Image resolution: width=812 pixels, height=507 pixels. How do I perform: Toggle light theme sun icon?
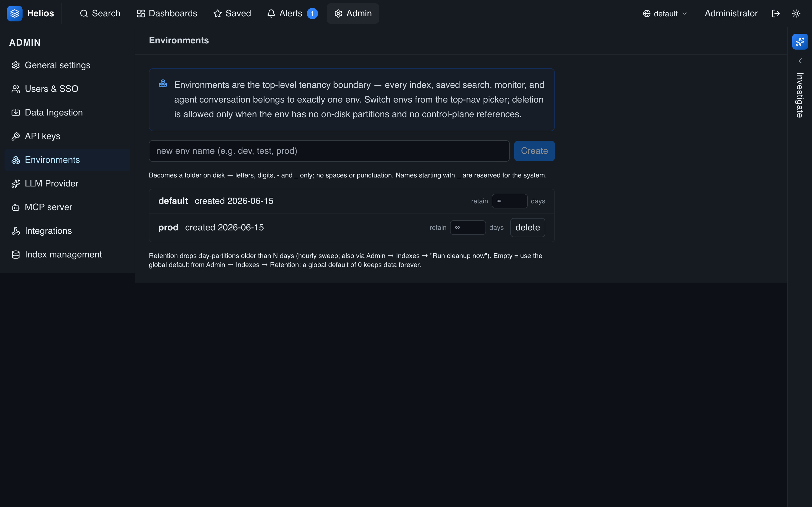pyautogui.click(x=796, y=14)
